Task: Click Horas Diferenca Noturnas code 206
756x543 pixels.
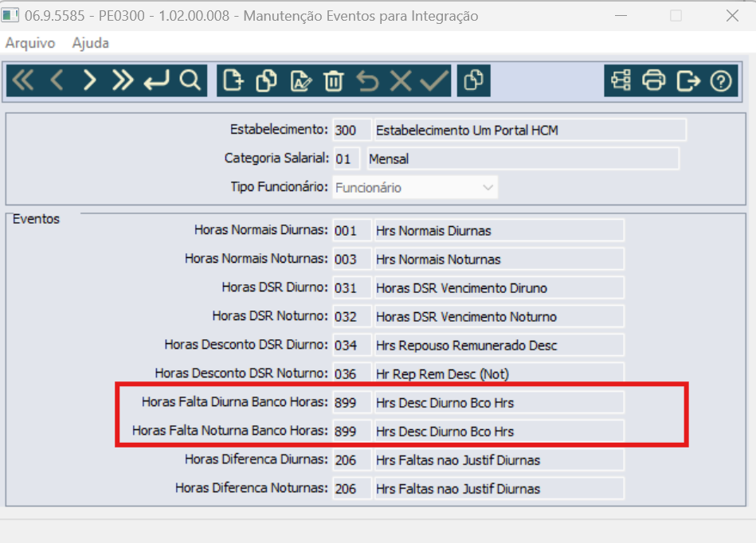Action: pos(352,489)
